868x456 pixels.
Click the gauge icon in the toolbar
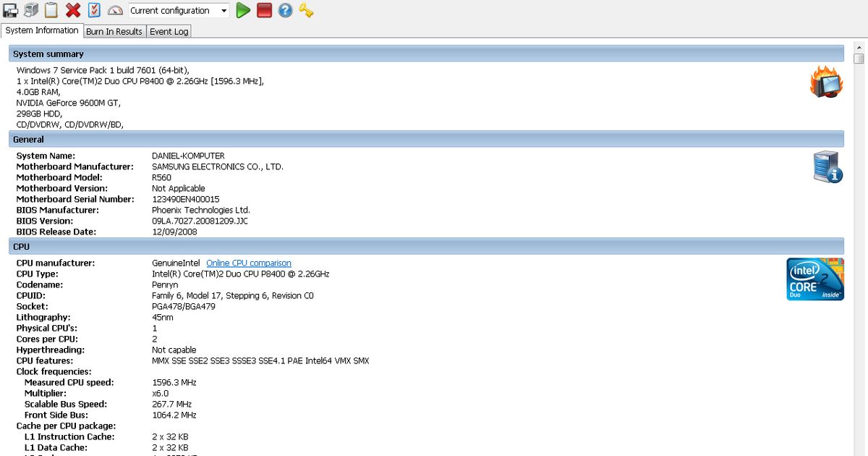114,10
